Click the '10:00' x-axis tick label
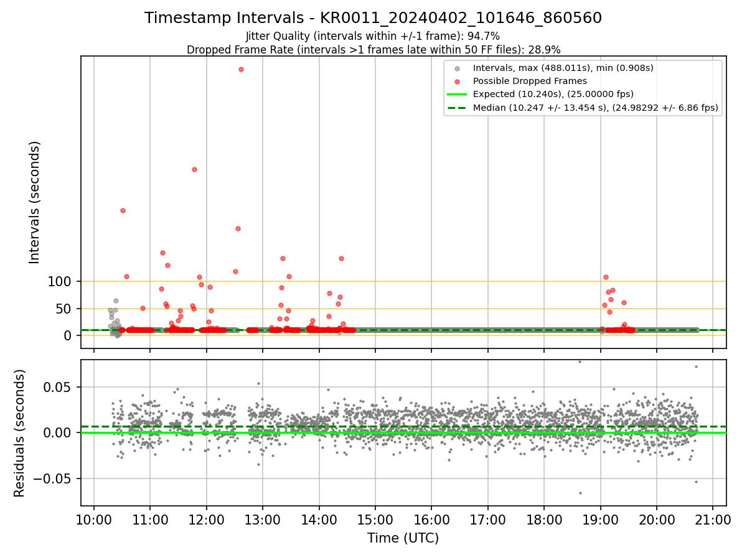The width and height of the screenshot is (747, 560). coord(94,520)
